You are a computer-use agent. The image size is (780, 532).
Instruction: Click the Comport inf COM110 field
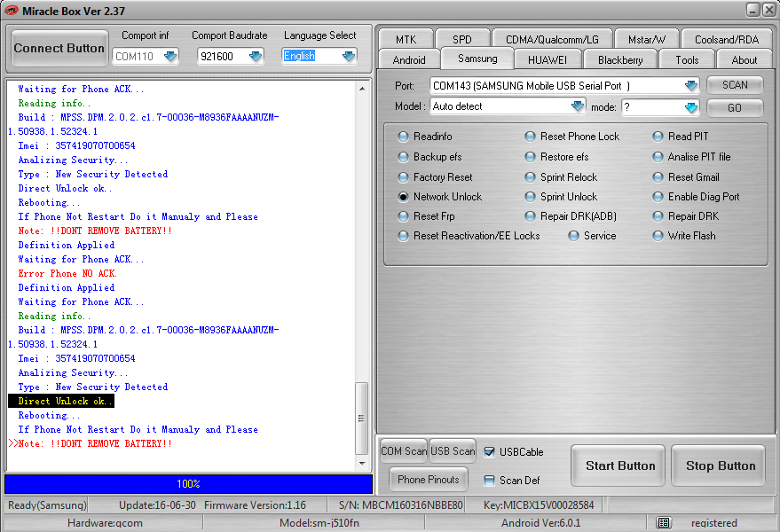coord(146,56)
